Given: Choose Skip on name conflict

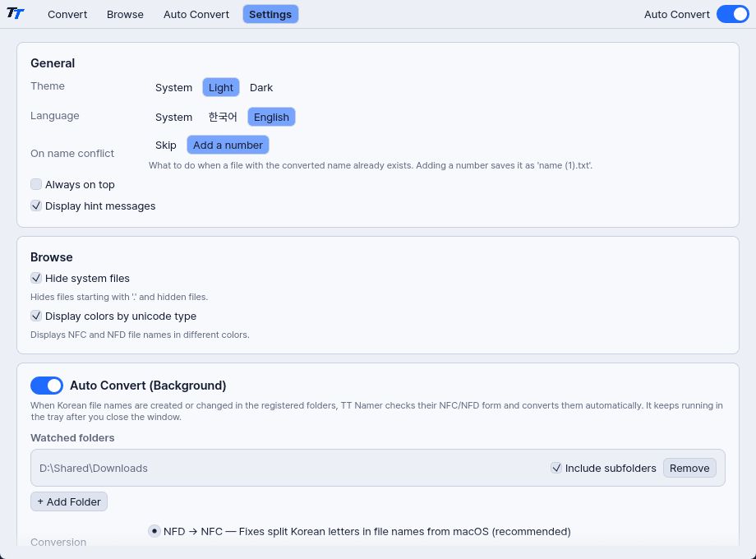Looking at the screenshot, I should pos(166,146).
